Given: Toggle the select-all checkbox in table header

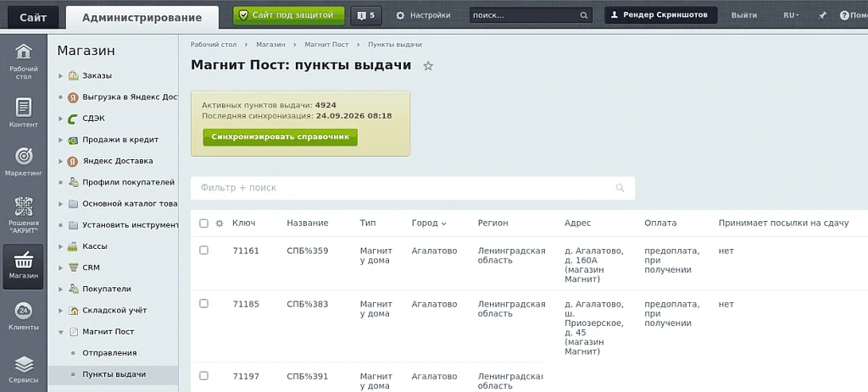Looking at the screenshot, I should (x=203, y=224).
